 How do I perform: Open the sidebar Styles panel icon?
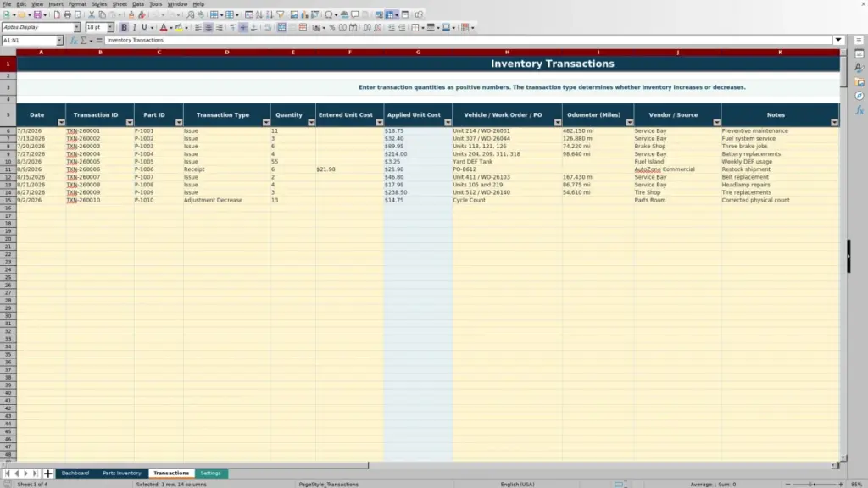tap(860, 68)
